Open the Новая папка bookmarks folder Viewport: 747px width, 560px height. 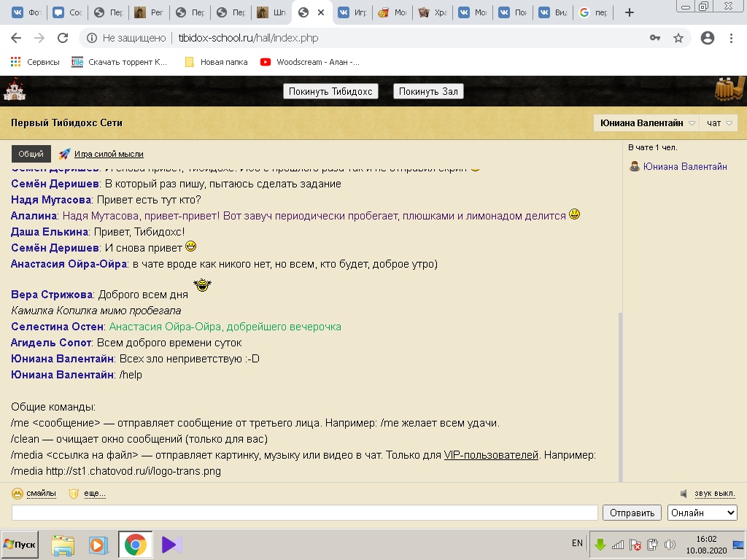(x=216, y=62)
